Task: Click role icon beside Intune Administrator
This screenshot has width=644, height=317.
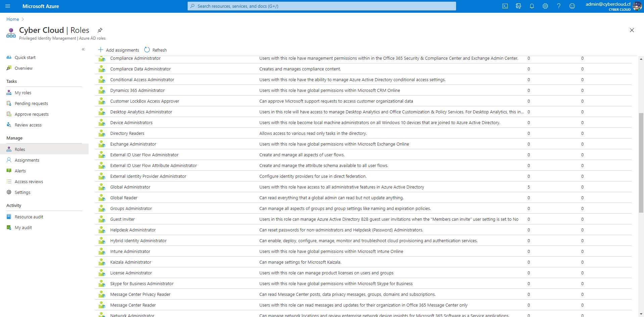Action: pyautogui.click(x=102, y=251)
